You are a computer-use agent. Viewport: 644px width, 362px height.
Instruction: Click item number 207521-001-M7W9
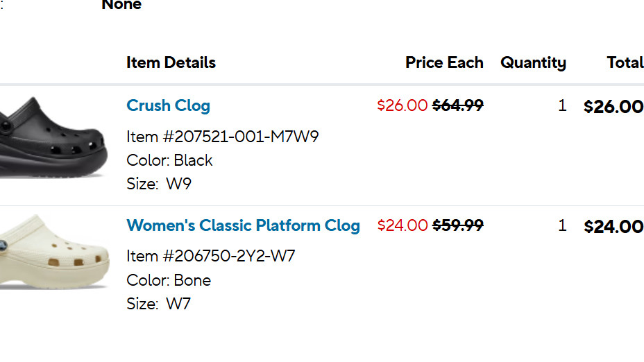tap(223, 137)
